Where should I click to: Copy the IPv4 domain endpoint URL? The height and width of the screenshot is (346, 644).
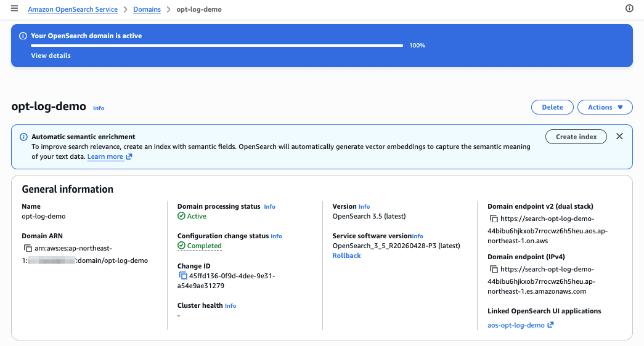pyautogui.click(x=494, y=269)
